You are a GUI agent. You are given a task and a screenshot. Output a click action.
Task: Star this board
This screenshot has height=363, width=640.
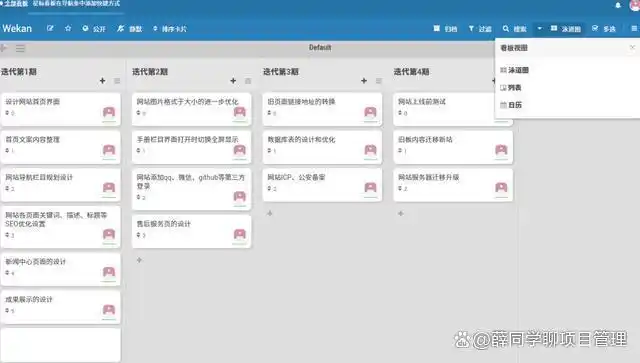coord(68,29)
